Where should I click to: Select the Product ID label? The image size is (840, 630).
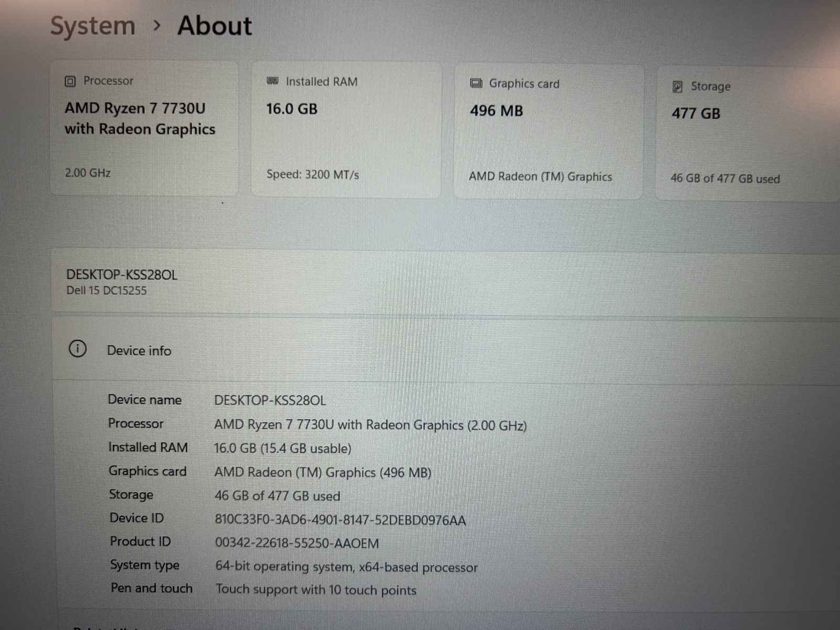pos(141,541)
